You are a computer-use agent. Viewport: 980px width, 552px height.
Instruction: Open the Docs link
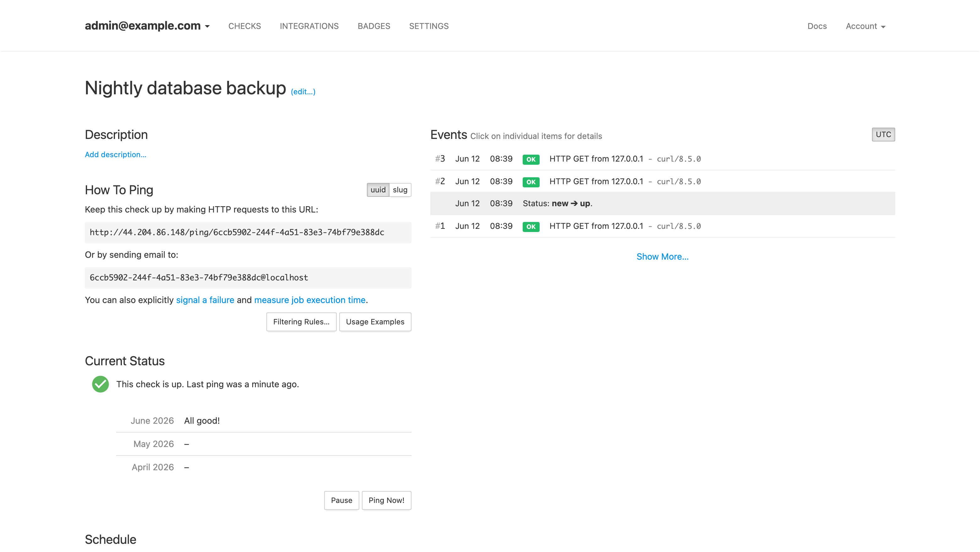point(817,26)
